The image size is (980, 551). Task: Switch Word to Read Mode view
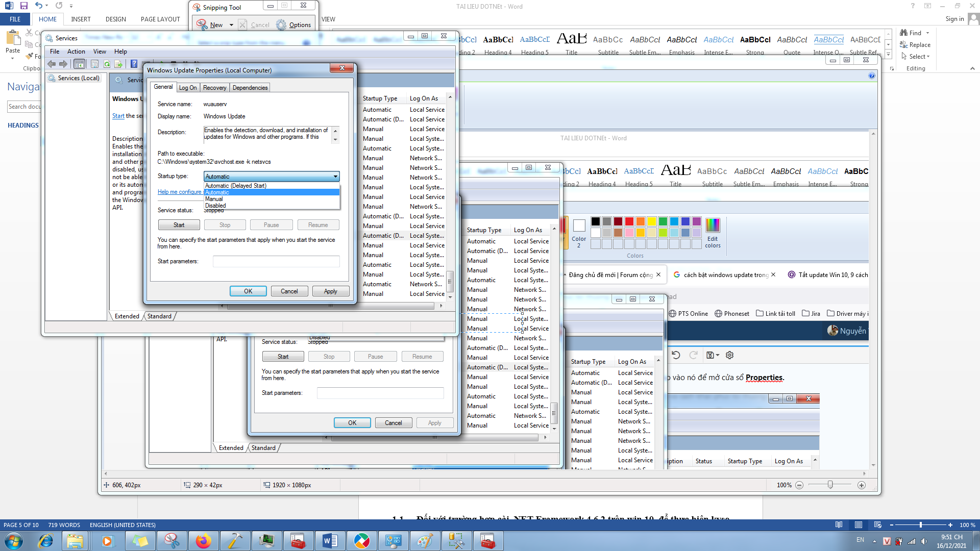pos(839,524)
